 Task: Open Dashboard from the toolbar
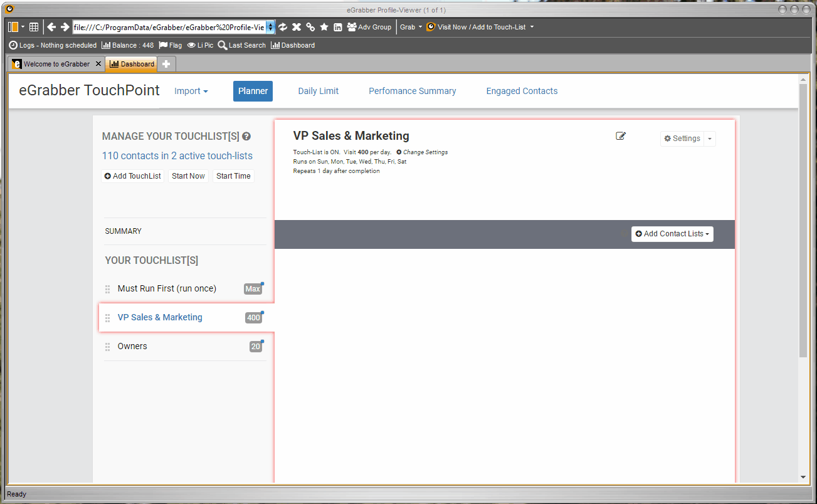pyautogui.click(x=293, y=45)
